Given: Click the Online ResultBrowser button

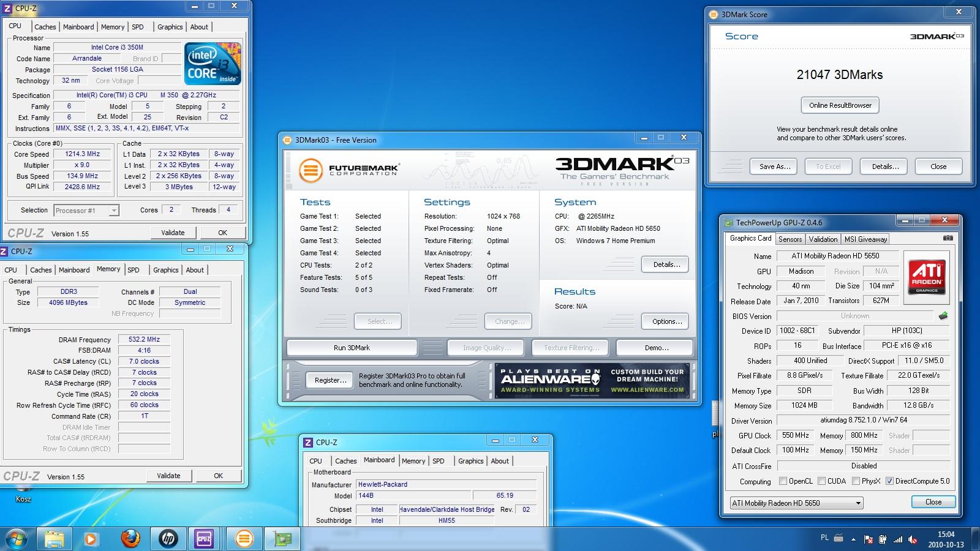Looking at the screenshot, I should [840, 105].
